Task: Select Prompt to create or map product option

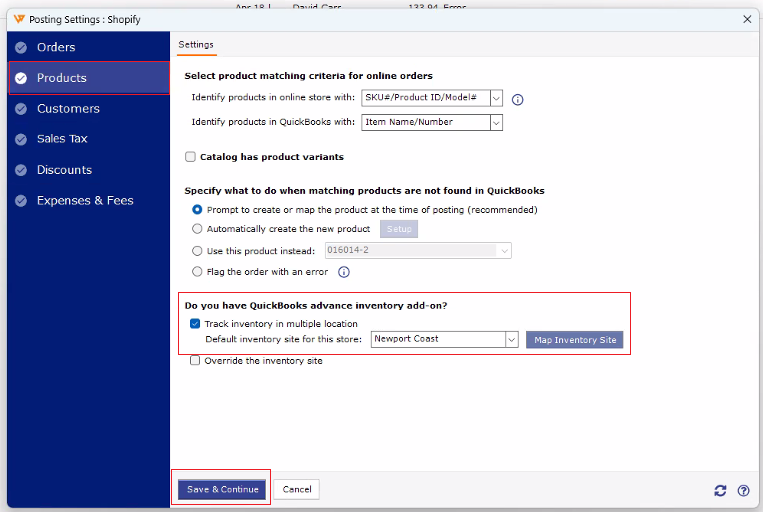Action: click(197, 209)
